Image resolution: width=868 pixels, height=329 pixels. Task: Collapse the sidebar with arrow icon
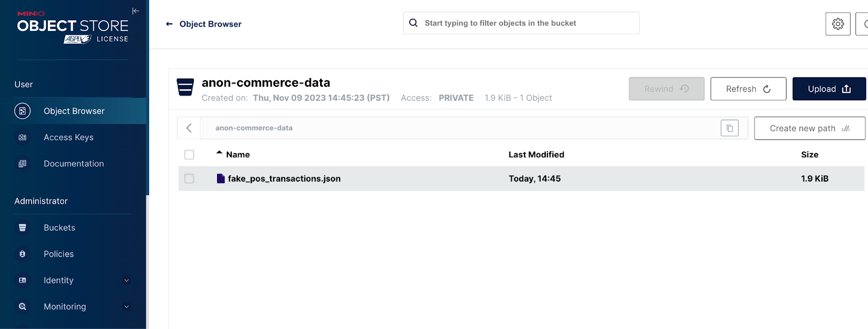[136, 11]
